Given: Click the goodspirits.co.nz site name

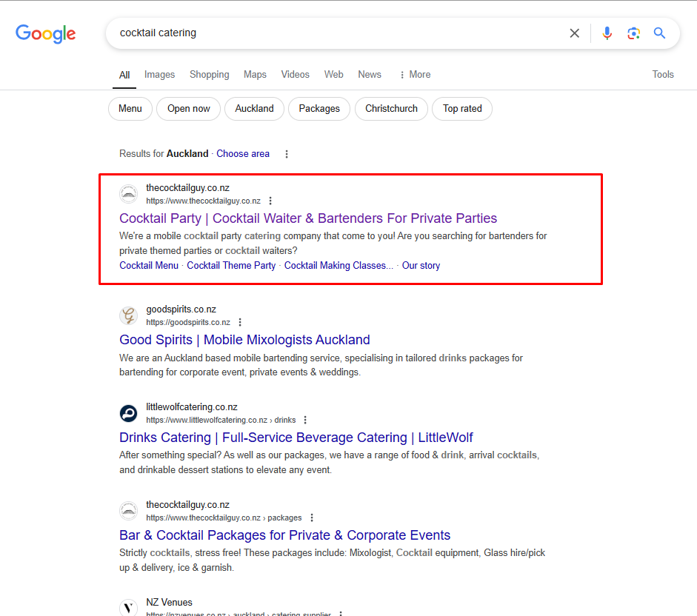Looking at the screenshot, I should tap(181, 309).
